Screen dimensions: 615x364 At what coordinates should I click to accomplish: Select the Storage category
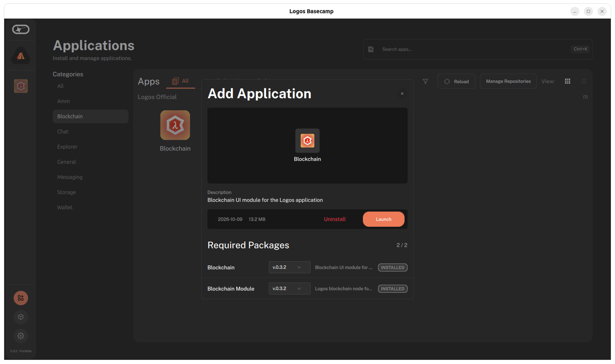91,192
